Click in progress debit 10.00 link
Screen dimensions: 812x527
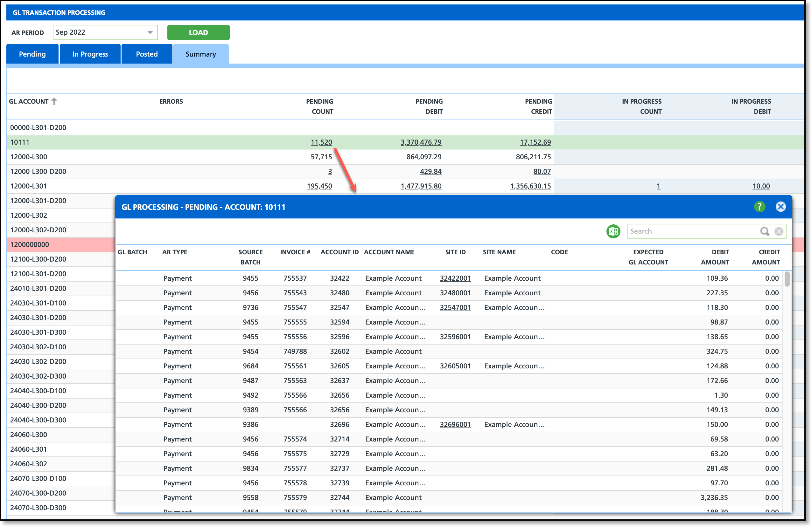click(x=761, y=186)
